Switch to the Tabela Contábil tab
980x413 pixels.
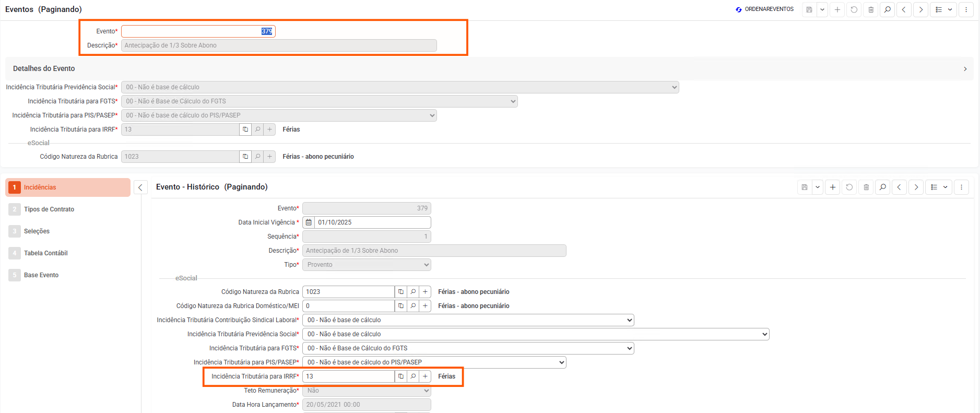click(46, 253)
